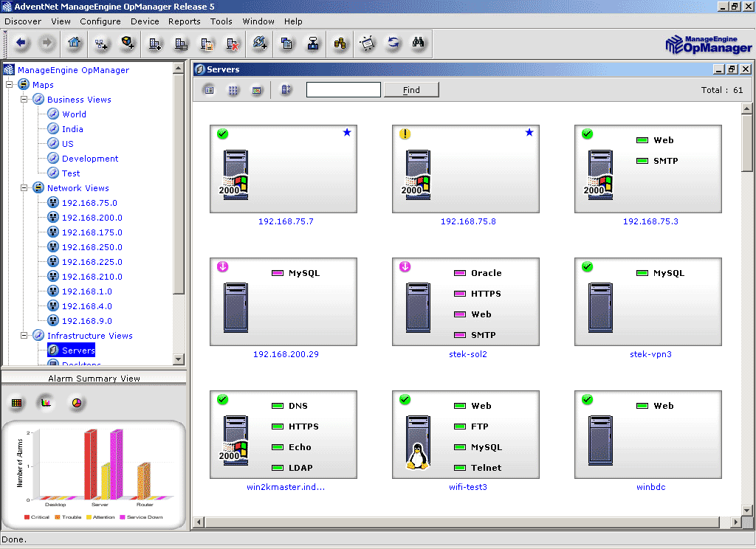The height and width of the screenshot is (549, 756).
Task: Open device link 192.168.75.3
Action: (650, 221)
